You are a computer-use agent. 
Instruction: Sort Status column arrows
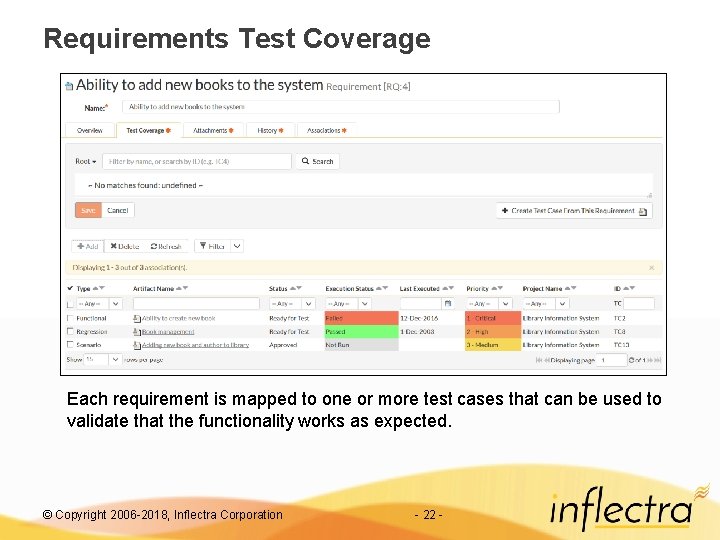pos(296,288)
